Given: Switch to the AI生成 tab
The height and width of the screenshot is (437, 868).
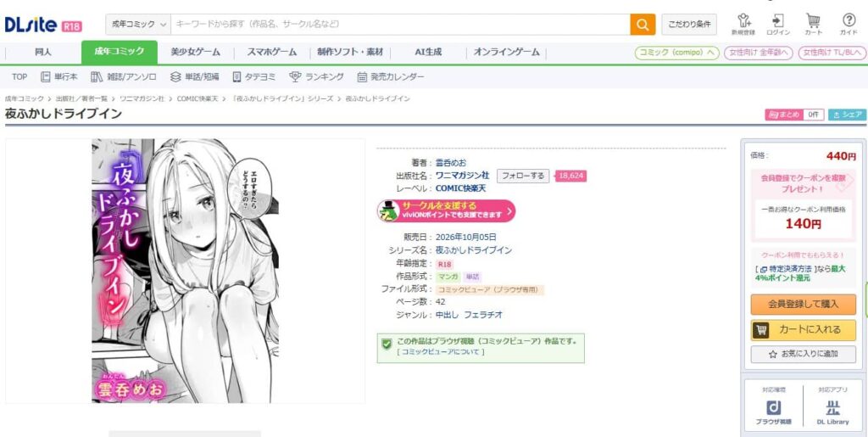Looking at the screenshot, I should [x=428, y=52].
